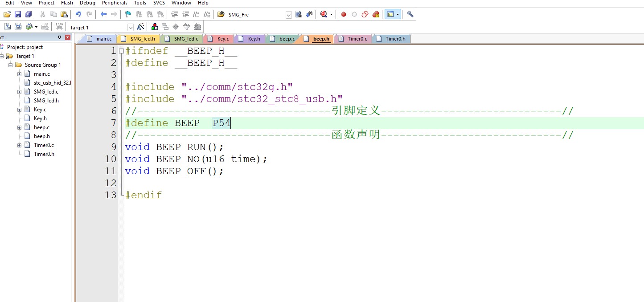The height and width of the screenshot is (302, 644).
Task: Collapse Source Group 1 in tree
Action: (x=11, y=65)
